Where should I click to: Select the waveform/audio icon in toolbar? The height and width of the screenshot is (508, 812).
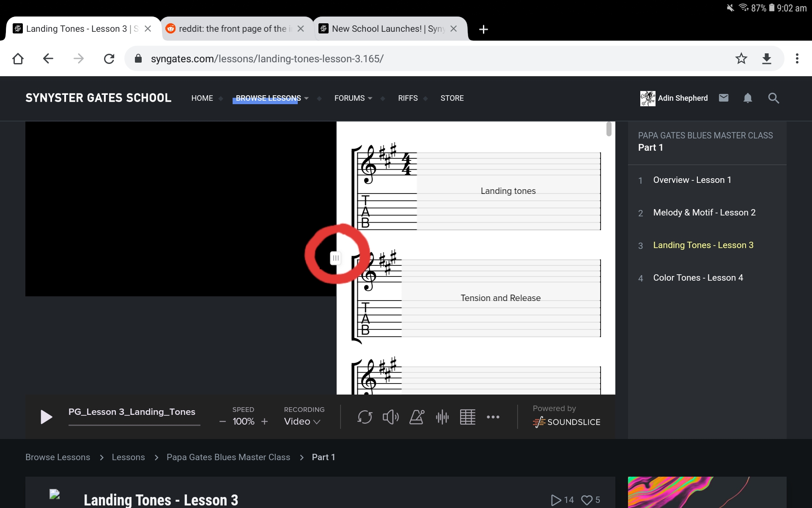pos(442,416)
